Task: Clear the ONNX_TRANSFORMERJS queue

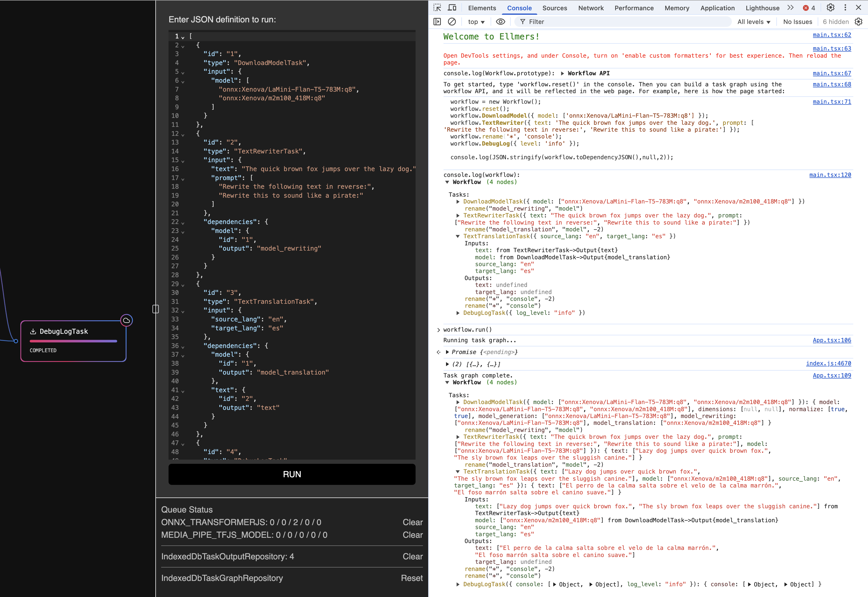Action: 412,522
